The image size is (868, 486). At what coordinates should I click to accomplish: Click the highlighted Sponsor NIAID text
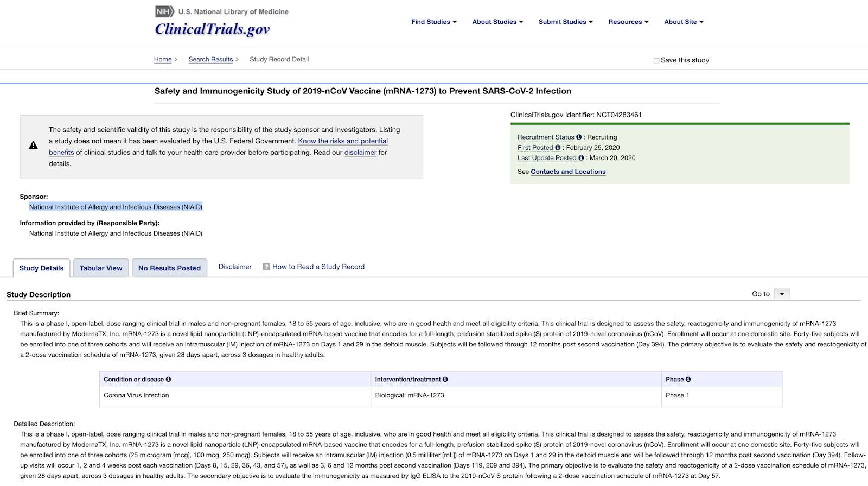[x=116, y=207]
